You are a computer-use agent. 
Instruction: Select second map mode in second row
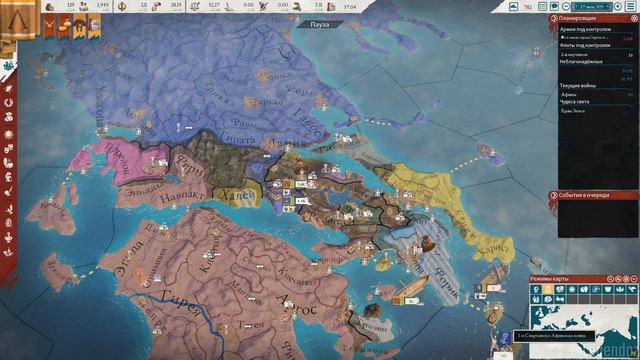pyautogui.click(x=548, y=300)
